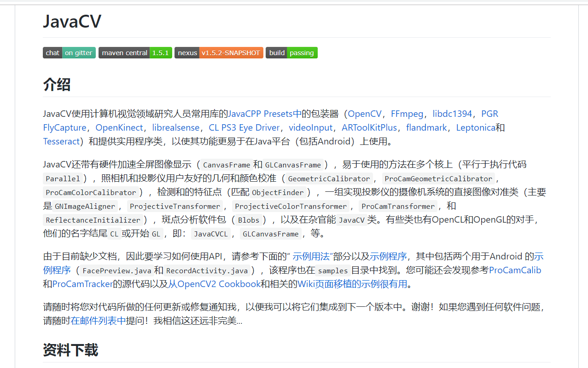
Task: Click the maven central 1.5.1 badge
Action: pos(135,53)
